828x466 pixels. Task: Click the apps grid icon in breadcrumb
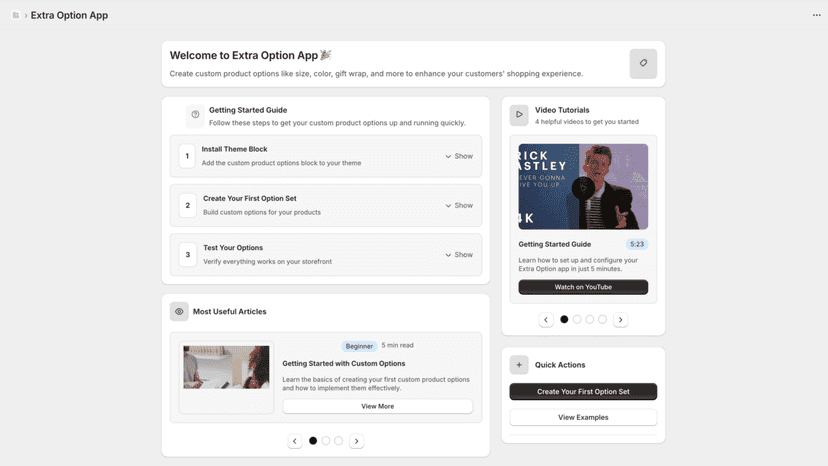pyautogui.click(x=16, y=15)
